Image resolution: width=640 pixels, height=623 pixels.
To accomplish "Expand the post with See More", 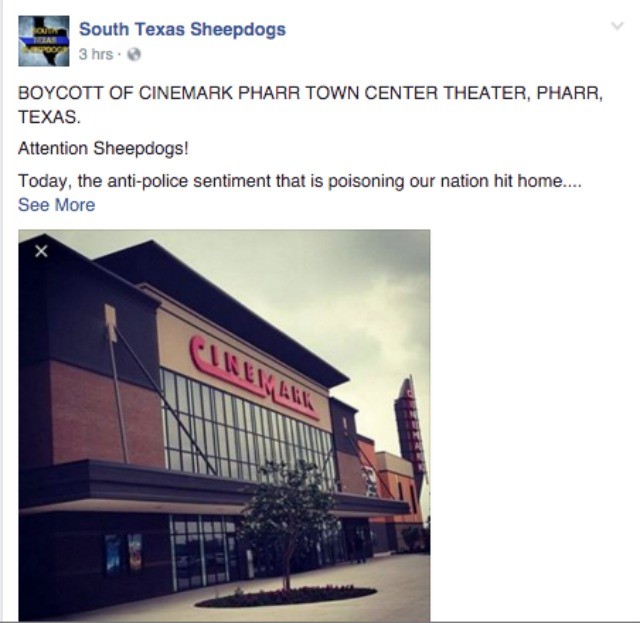I will [56, 205].
